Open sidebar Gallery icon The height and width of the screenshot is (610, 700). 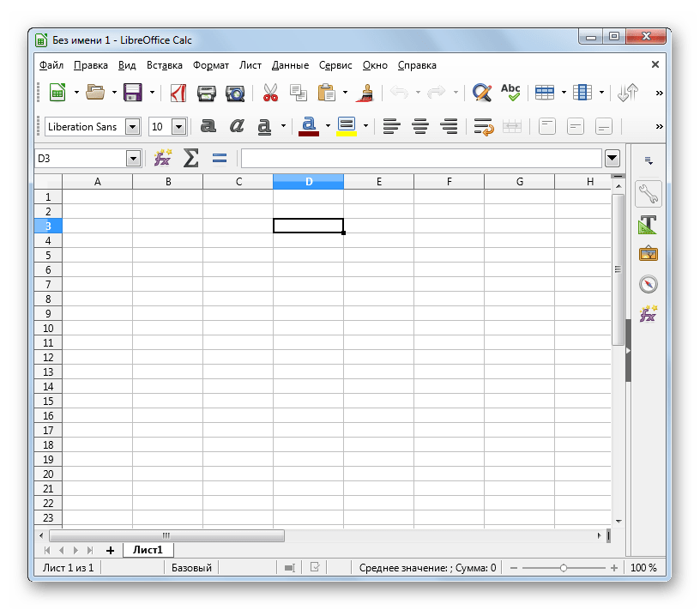click(x=649, y=254)
